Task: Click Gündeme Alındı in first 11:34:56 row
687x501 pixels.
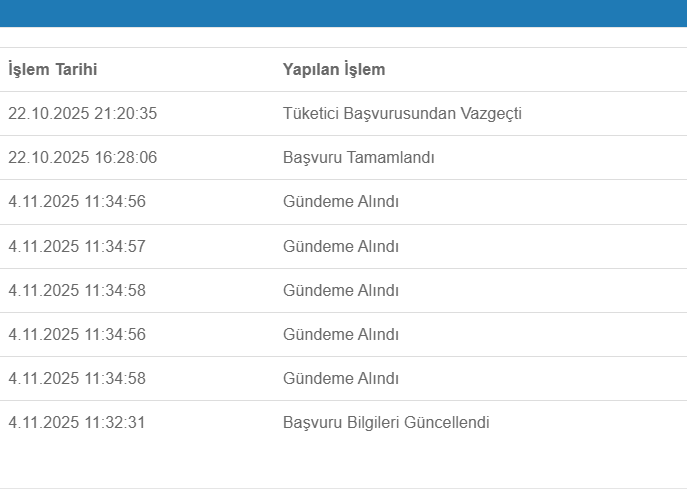Action: point(341,202)
